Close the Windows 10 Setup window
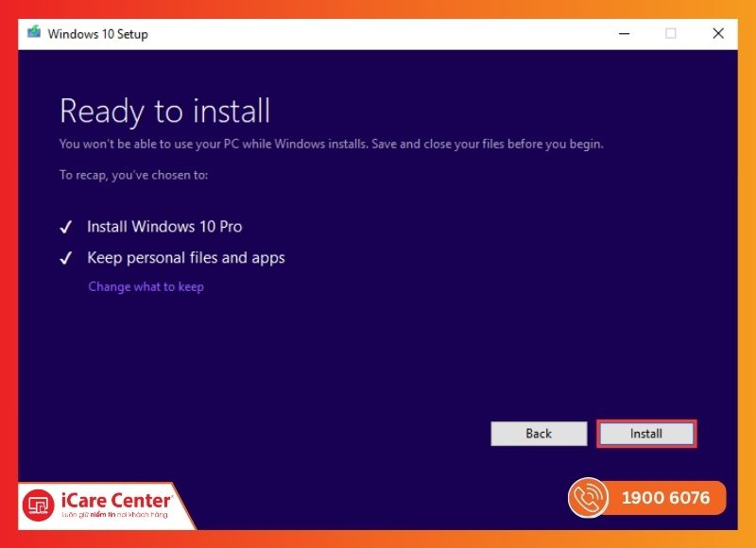The height and width of the screenshot is (548, 756). point(718,33)
